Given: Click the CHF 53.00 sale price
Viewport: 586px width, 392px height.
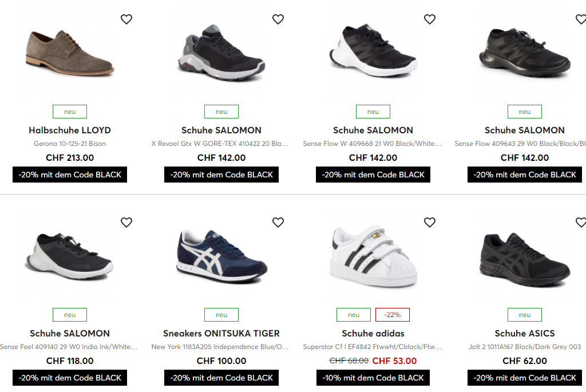Looking at the screenshot, I should click(x=394, y=361).
